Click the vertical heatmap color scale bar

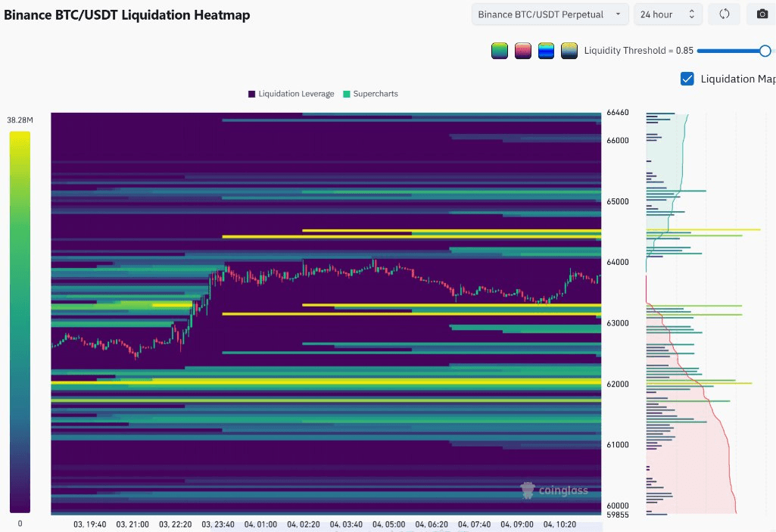click(20, 322)
